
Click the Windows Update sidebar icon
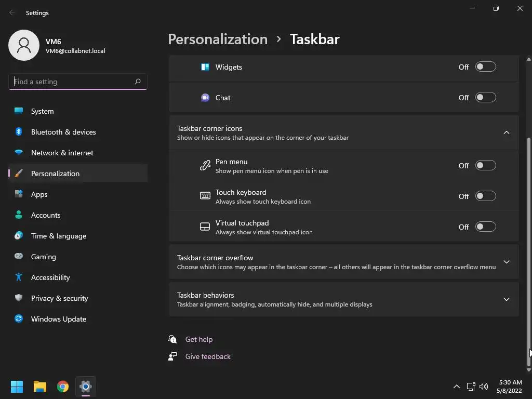pyautogui.click(x=19, y=319)
